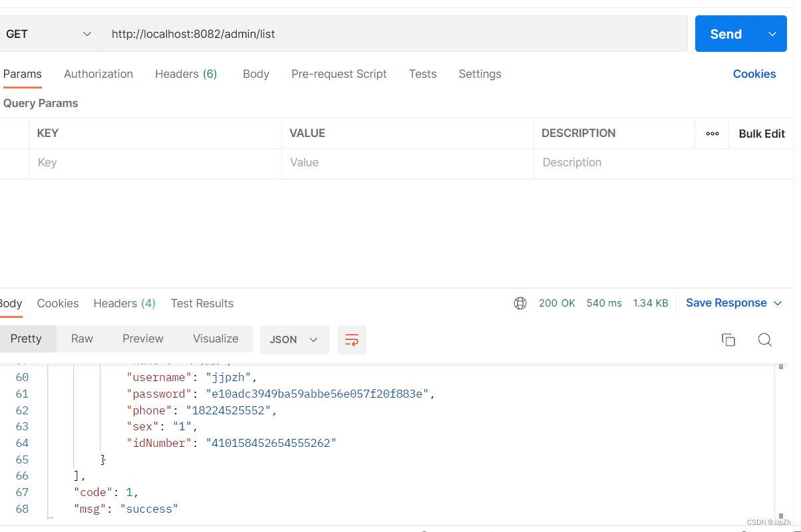Click the Key input cell
This screenshot has width=801, height=532.
pos(155,163)
